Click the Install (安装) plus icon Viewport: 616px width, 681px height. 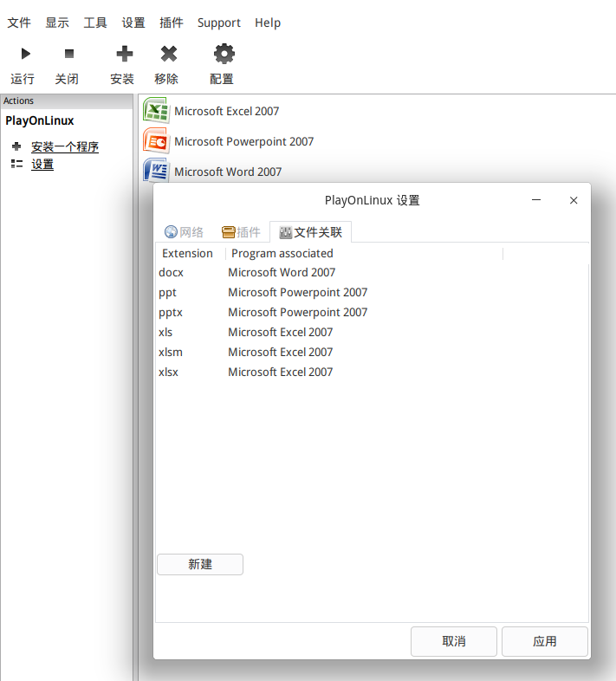coord(125,54)
